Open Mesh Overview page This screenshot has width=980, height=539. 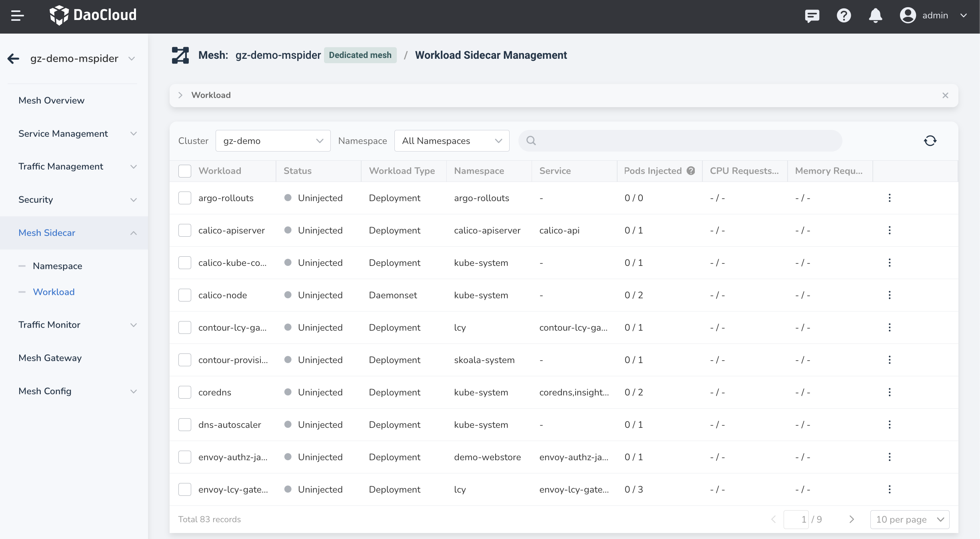click(52, 100)
